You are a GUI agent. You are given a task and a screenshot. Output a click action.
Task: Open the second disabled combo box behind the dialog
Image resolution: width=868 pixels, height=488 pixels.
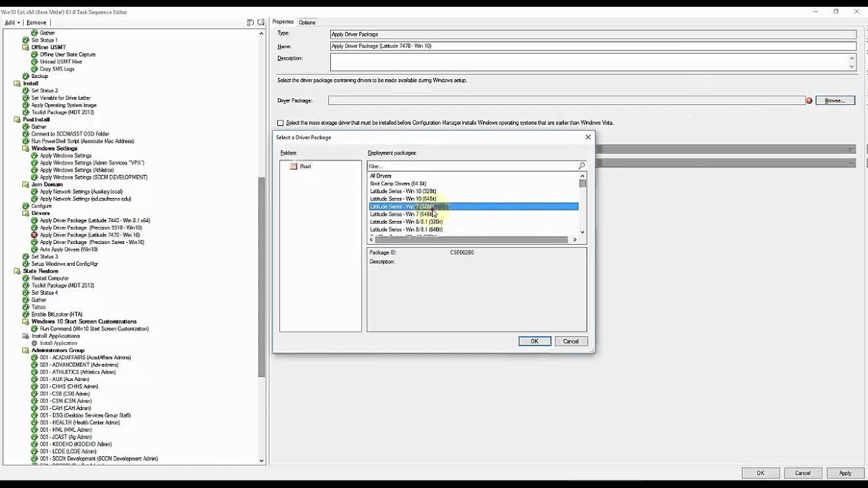coord(851,163)
